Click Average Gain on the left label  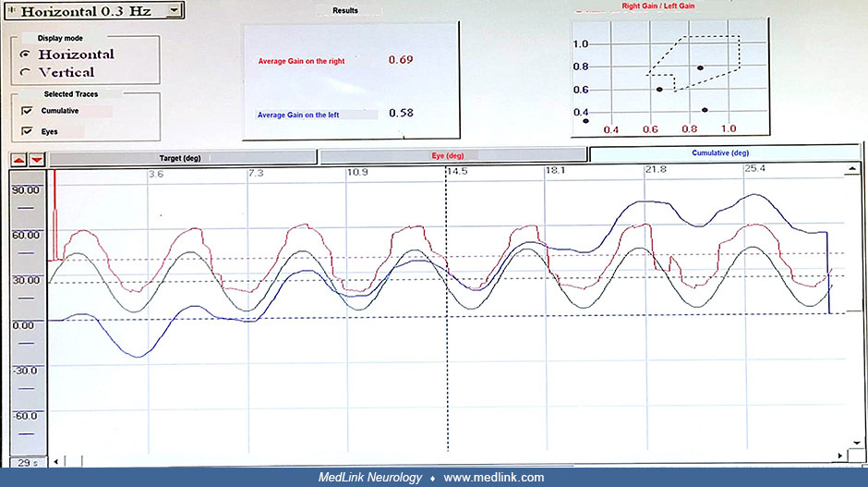click(298, 116)
